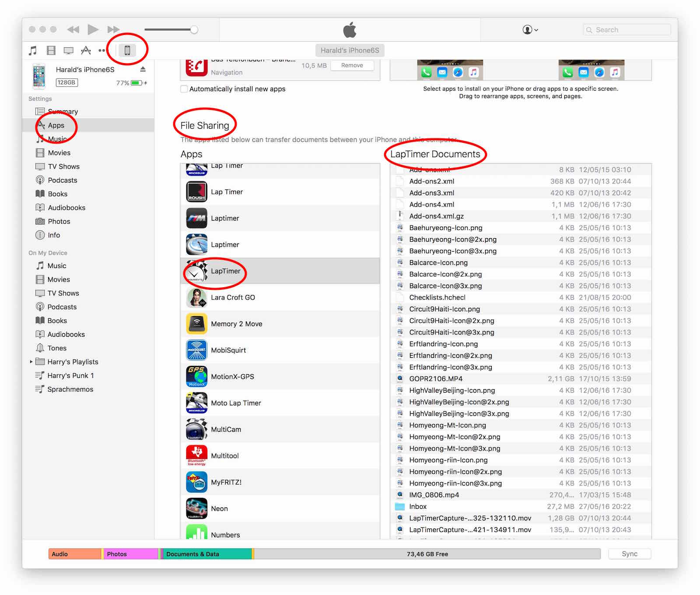The height and width of the screenshot is (595, 700).
Task: Select MobiSquirt app
Action: coord(280,350)
